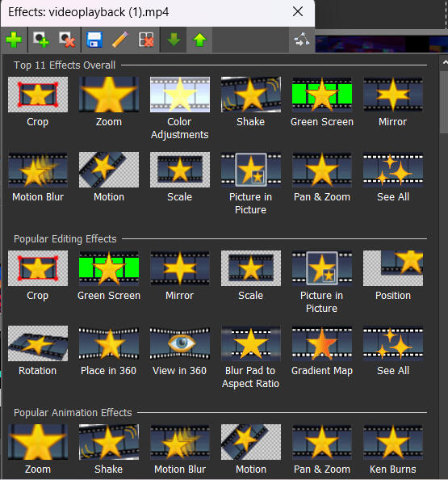
Task: Select the Color Adjustments effect
Action: click(x=180, y=108)
